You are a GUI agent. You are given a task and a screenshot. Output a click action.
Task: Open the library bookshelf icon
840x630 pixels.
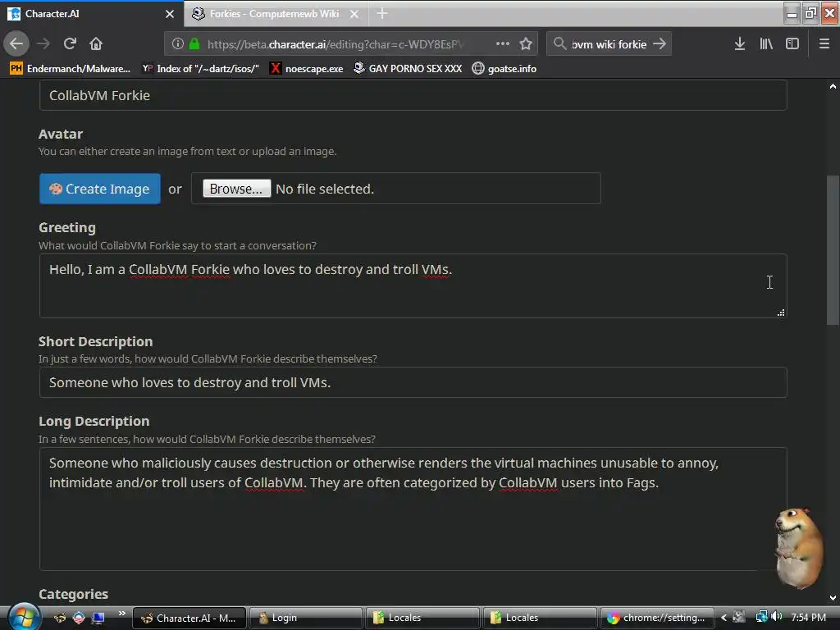766,44
